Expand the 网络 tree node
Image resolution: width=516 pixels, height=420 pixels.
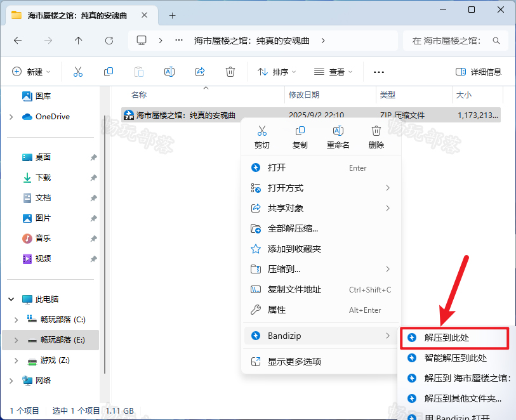click(x=11, y=381)
